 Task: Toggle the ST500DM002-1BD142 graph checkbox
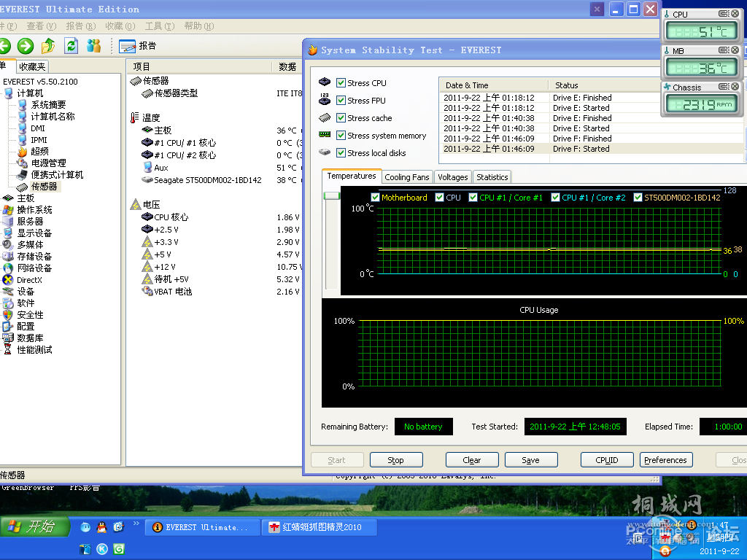638,197
